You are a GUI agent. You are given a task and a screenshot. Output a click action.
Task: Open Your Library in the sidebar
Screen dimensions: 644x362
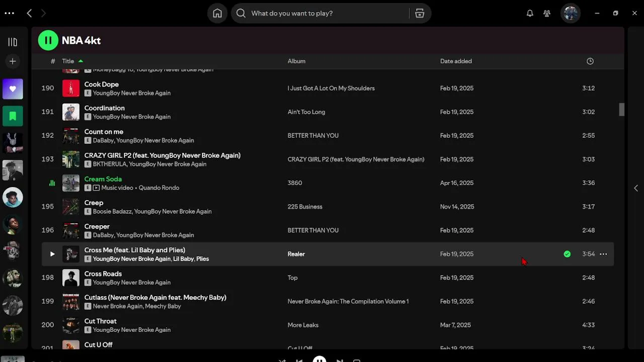click(x=13, y=42)
